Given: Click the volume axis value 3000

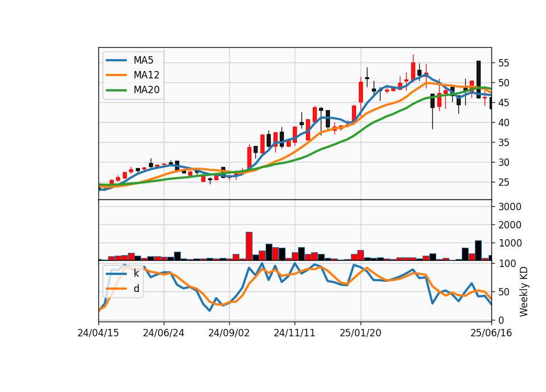Looking at the screenshot, I should click(510, 207).
